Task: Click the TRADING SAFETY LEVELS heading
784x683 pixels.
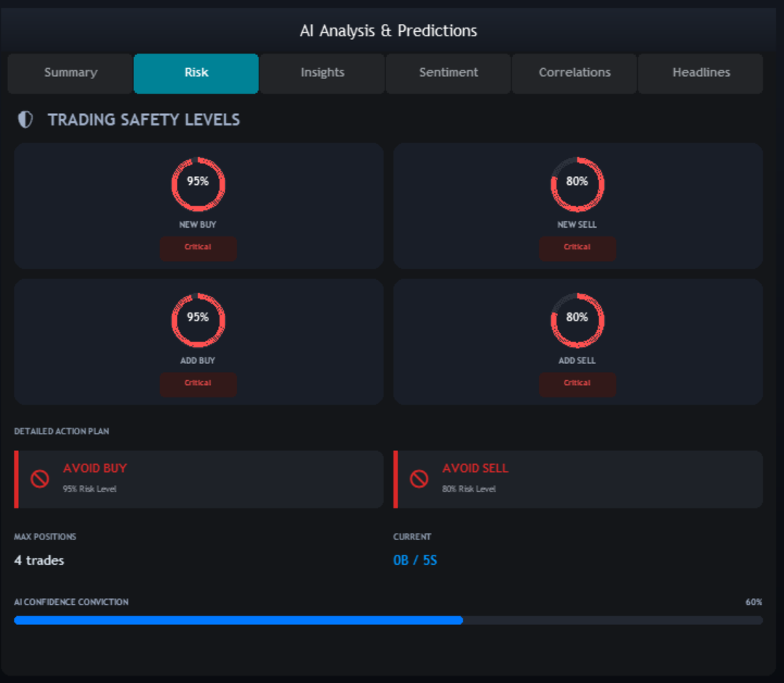Action: click(144, 120)
